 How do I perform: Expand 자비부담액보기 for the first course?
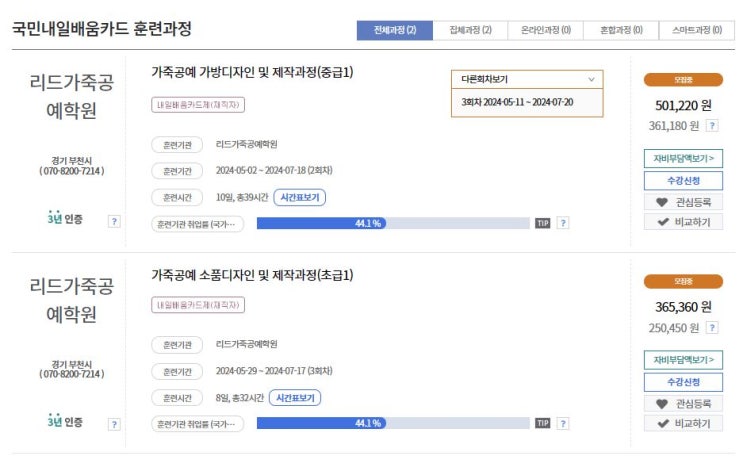683,158
